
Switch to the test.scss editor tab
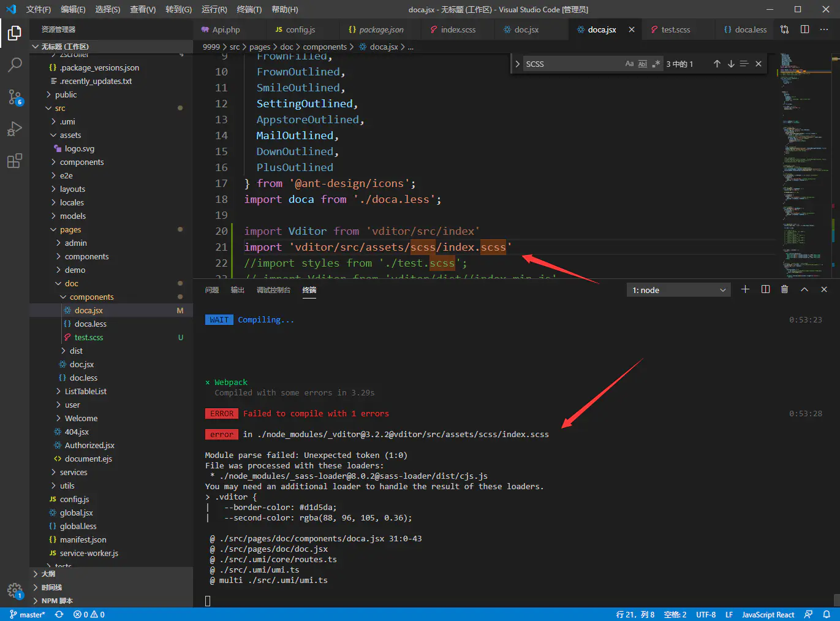click(x=675, y=29)
